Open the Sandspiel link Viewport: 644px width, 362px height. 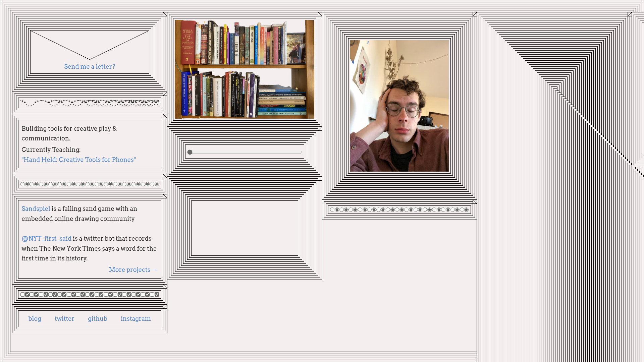(x=36, y=209)
